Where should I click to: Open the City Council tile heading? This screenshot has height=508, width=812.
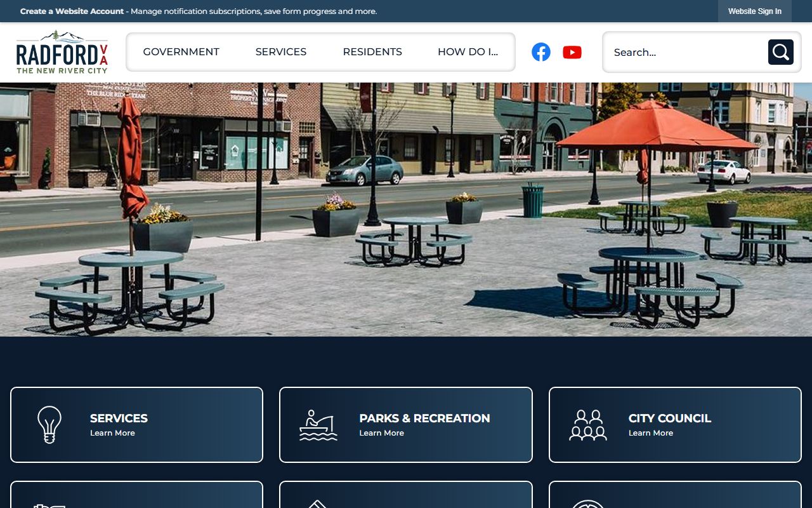coord(669,418)
